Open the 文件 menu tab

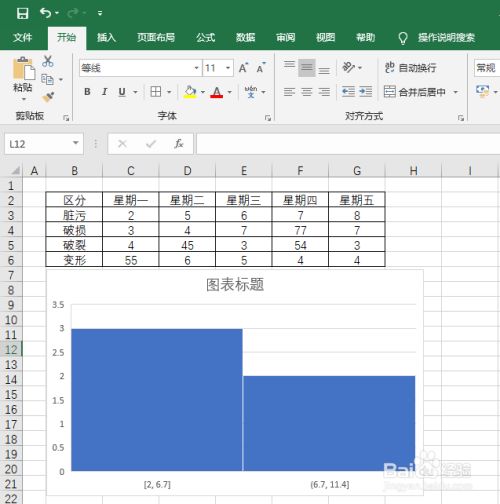[x=23, y=37]
